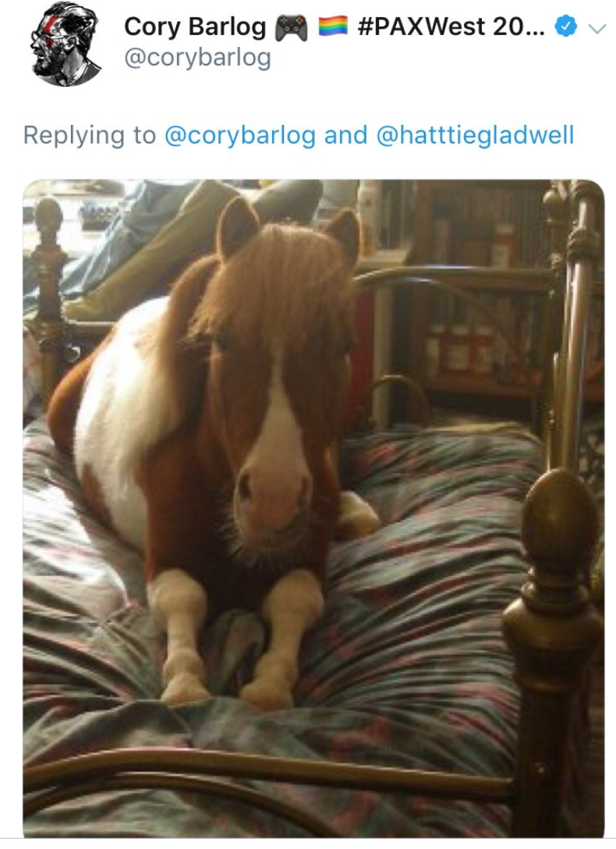
Task: Click the word "and" between mentions
Action: point(345,135)
